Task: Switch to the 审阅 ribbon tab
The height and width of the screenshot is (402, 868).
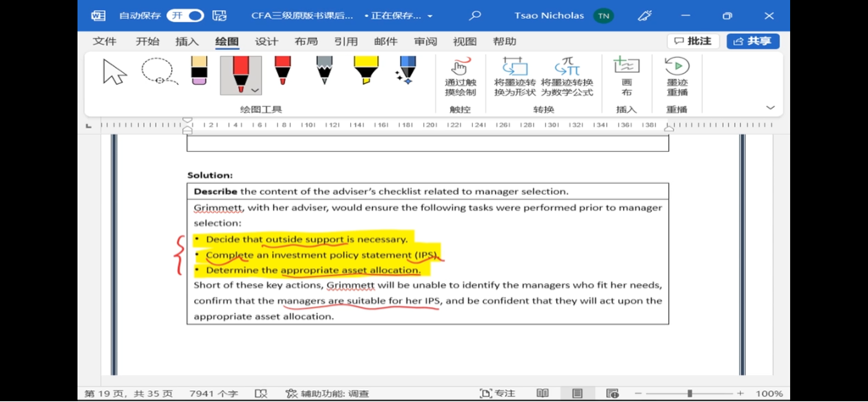Action: click(x=426, y=42)
